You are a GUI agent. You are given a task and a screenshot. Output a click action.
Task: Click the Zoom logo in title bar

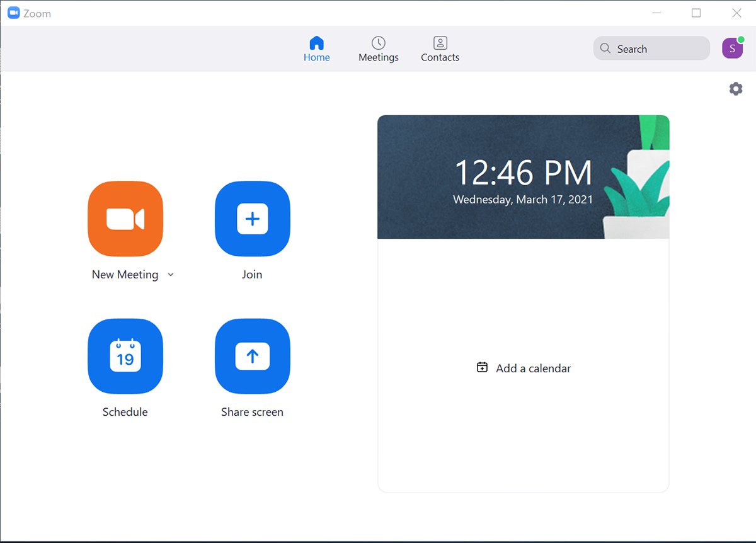click(x=13, y=13)
